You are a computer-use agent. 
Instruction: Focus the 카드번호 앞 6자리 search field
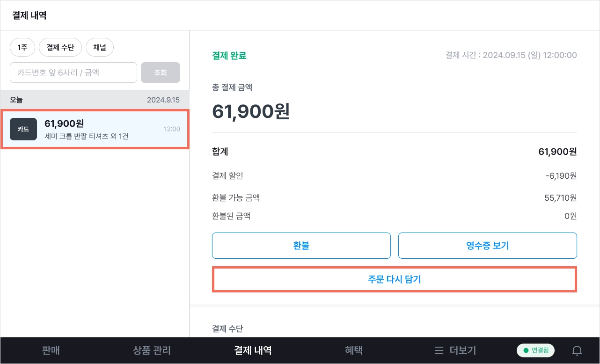[x=73, y=73]
